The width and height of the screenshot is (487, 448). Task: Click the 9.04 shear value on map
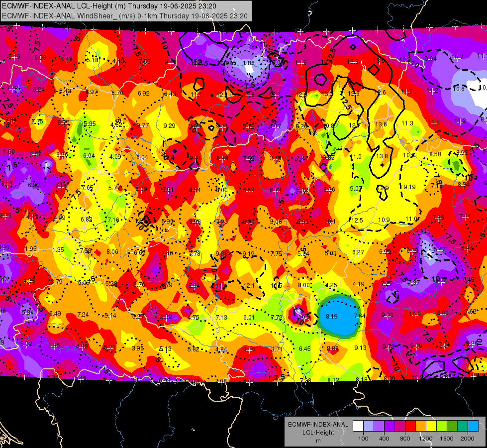point(430,59)
